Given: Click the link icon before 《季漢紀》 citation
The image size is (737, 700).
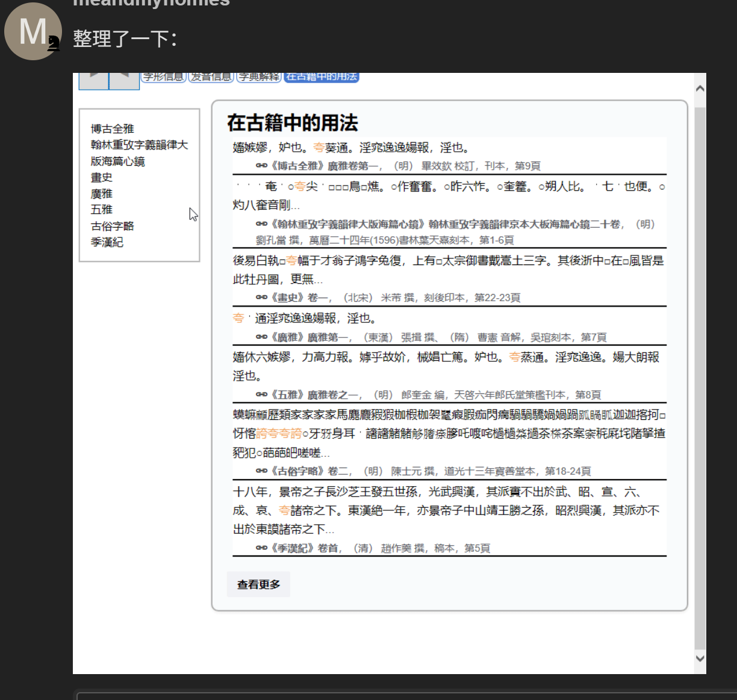Looking at the screenshot, I should [261, 548].
